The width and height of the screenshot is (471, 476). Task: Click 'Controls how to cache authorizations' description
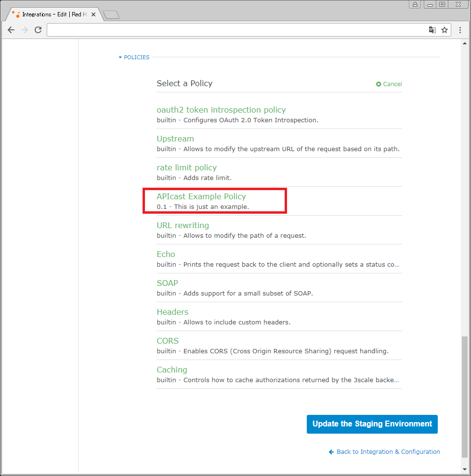[x=291, y=380]
